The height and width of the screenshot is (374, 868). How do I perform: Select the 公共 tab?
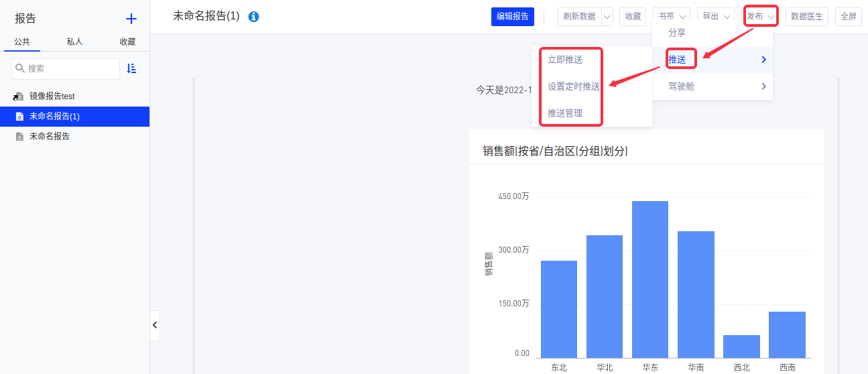coord(22,42)
